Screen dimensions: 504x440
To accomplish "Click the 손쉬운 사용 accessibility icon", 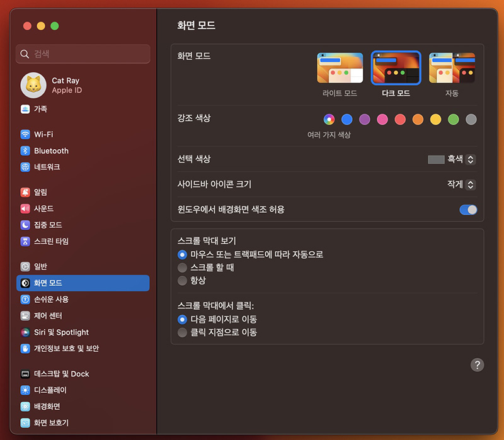I will [x=25, y=300].
